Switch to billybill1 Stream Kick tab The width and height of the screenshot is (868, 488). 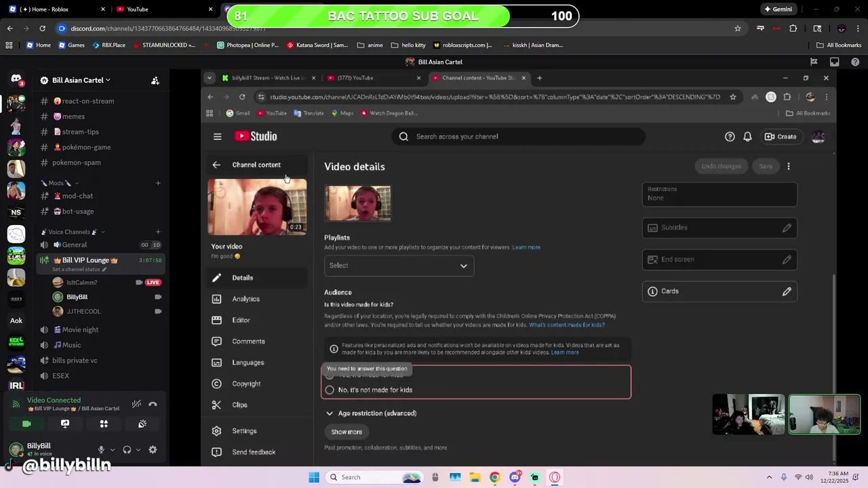point(269,78)
